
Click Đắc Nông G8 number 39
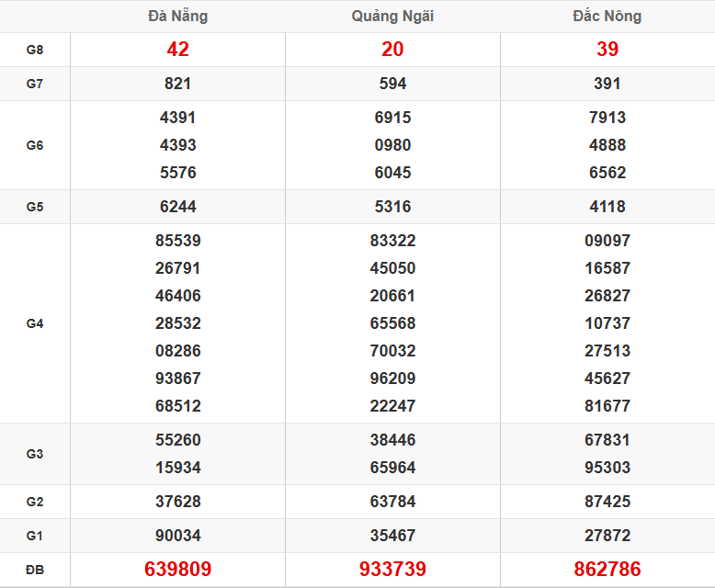607,50
